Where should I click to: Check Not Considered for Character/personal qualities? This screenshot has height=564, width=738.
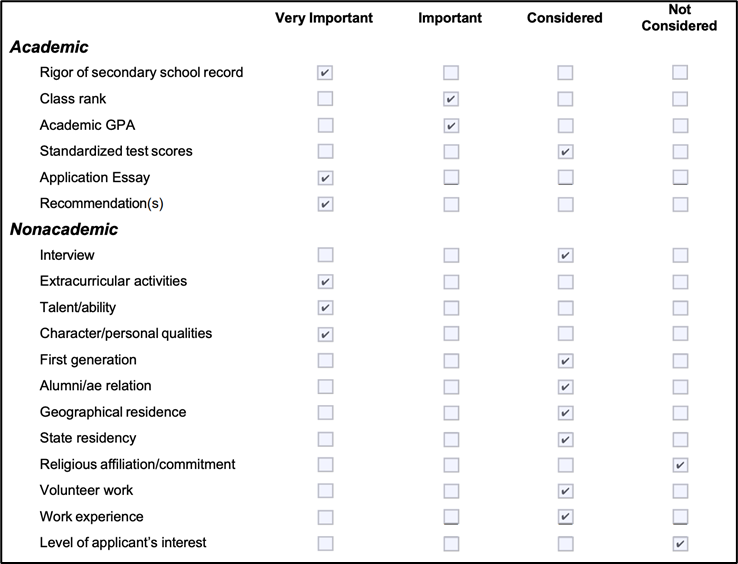pyautogui.click(x=680, y=334)
